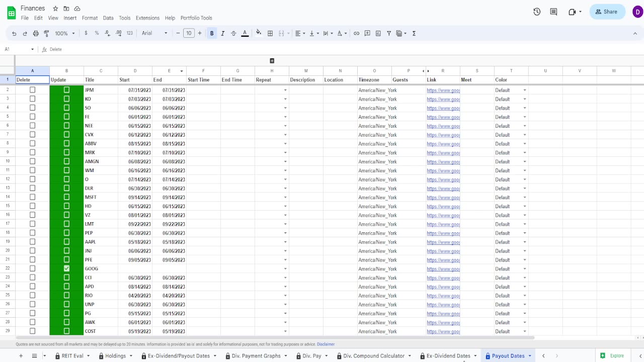Uncheck Update checkbox for GOOG row

[66, 268]
